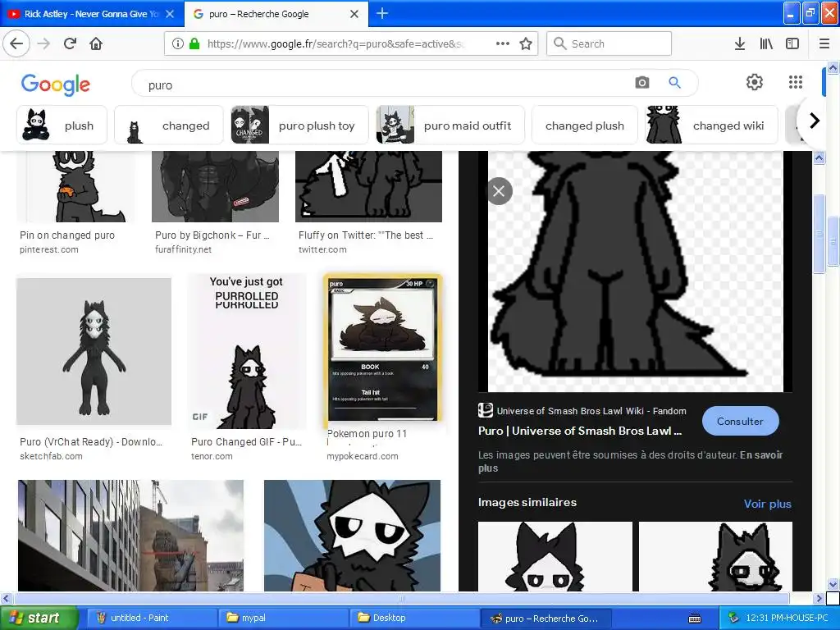The image size is (840, 630).
Task: Go back with the browser back arrow
Action: (16, 43)
